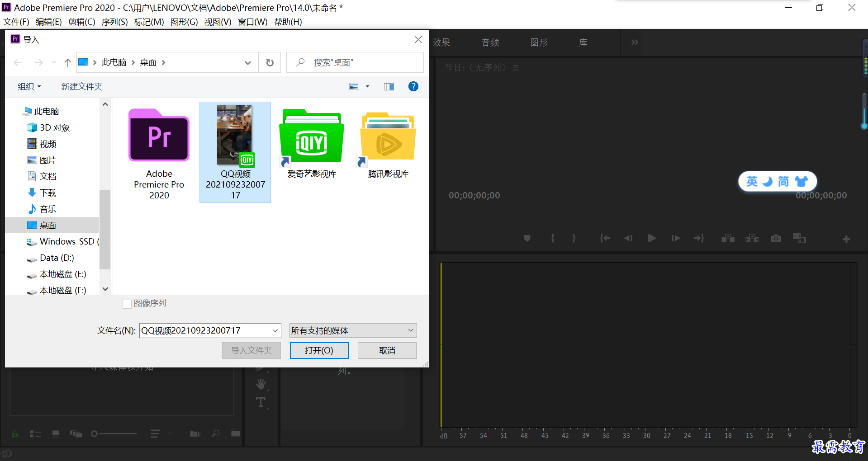Open the 标记(M) menu
This screenshot has width=868, height=461.
[149, 22]
